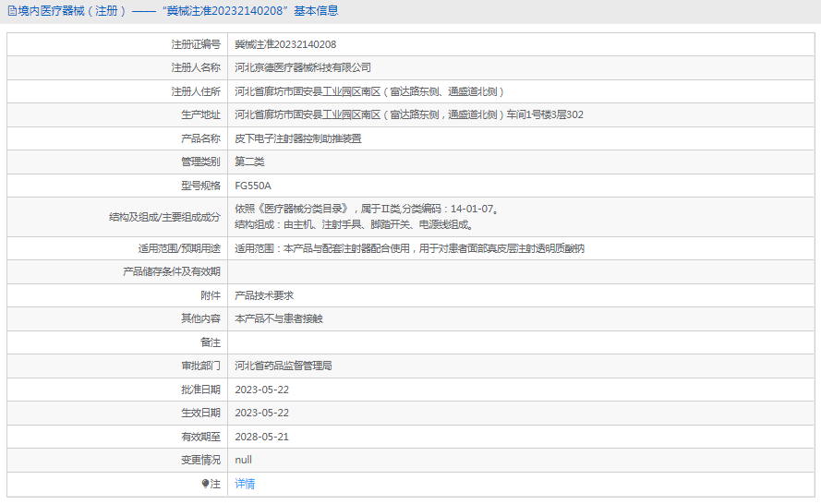This screenshot has width=821, height=504.
Task: Click the 生效日期 value 2023-05-22
Action: 261,413
